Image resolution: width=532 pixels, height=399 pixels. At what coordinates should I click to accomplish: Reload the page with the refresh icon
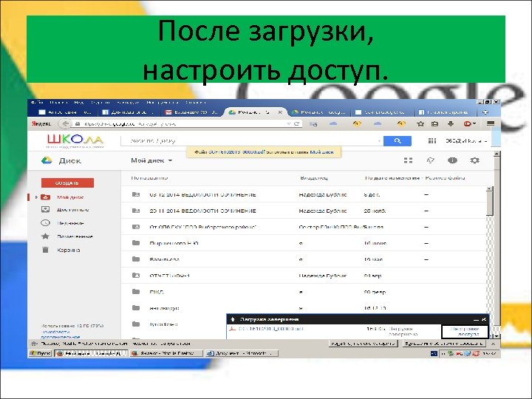[296, 124]
